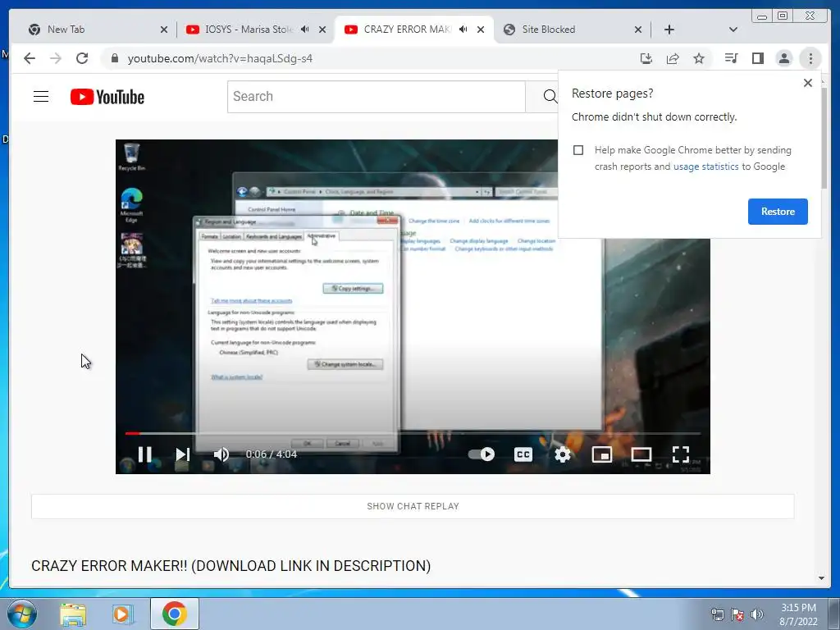Install app icon in address bar
This screenshot has width=840, height=630.
point(646,58)
